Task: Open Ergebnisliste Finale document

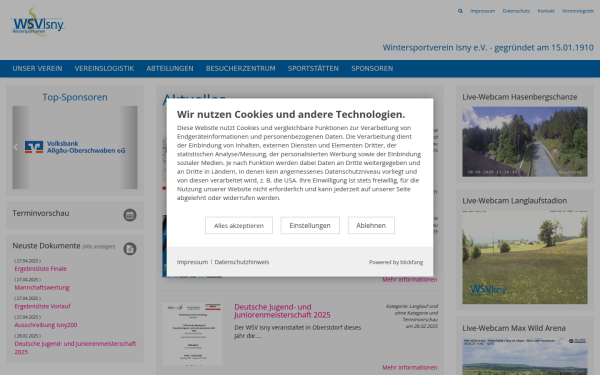Action: pyautogui.click(x=41, y=269)
